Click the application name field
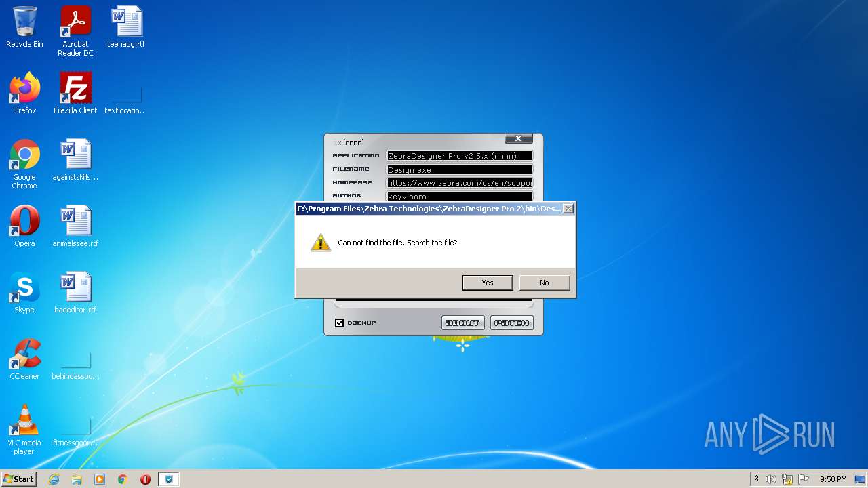 tap(460, 156)
